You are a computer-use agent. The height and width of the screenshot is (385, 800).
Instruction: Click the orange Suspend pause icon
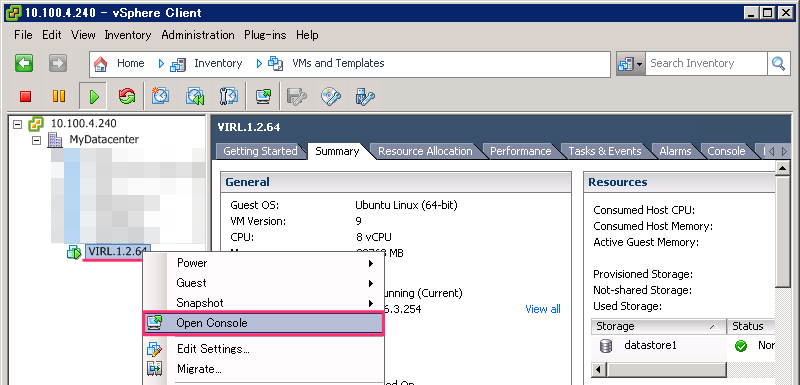pyautogui.click(x=59, y=96)
